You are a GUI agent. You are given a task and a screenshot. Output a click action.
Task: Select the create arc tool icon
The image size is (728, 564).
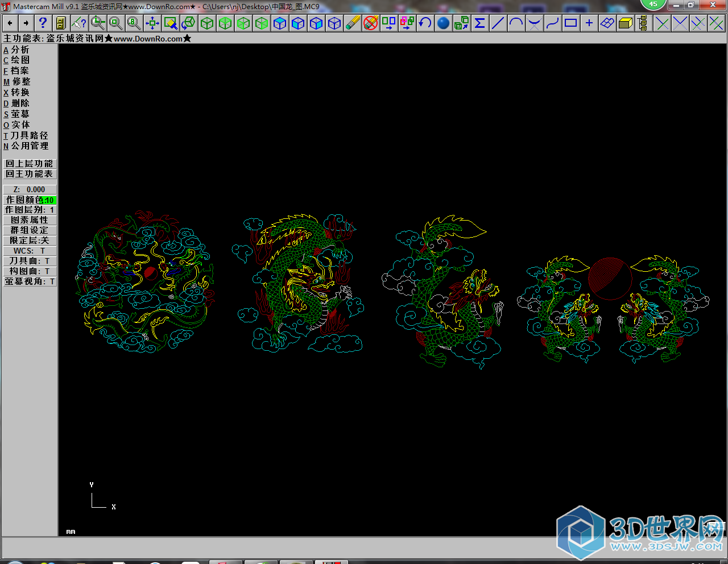(516, 23)
